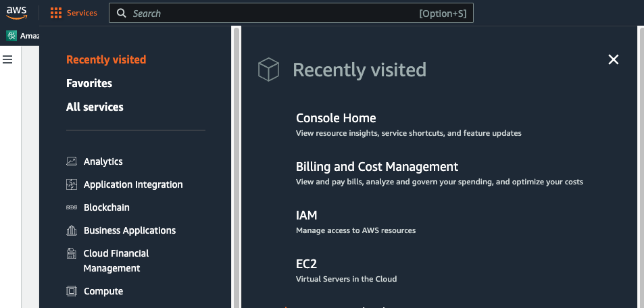The image size is (644, 308).
Task: Click the Services menu label
Action: (x=82, y=13)
